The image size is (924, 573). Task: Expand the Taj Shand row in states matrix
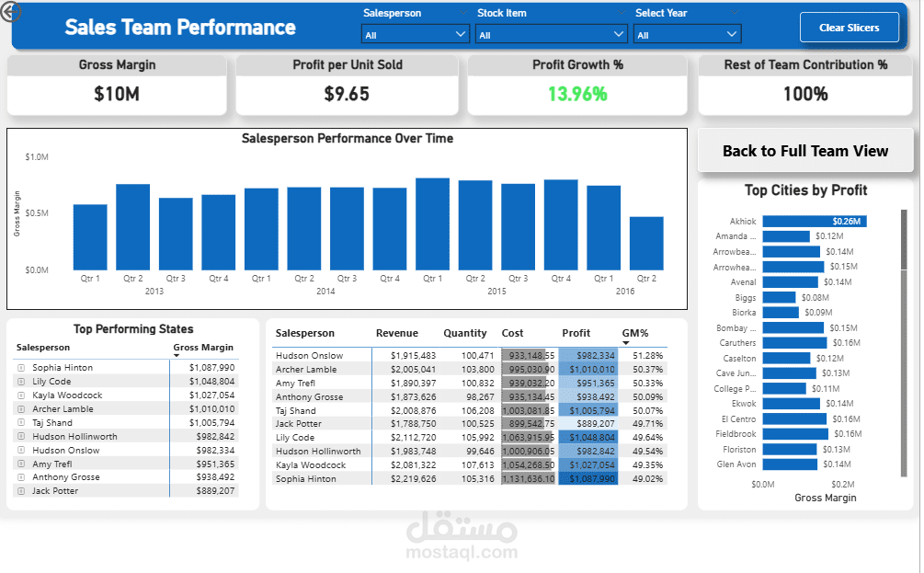20,423
